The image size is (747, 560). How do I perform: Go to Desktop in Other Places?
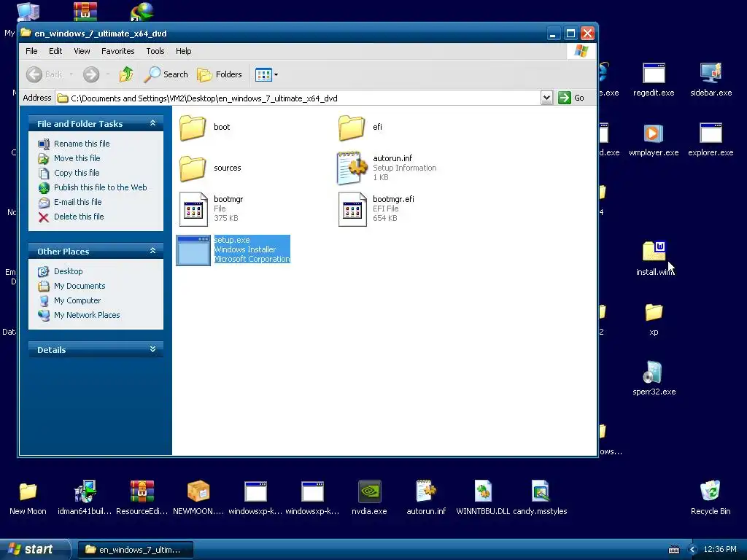[x=68, y=271]
